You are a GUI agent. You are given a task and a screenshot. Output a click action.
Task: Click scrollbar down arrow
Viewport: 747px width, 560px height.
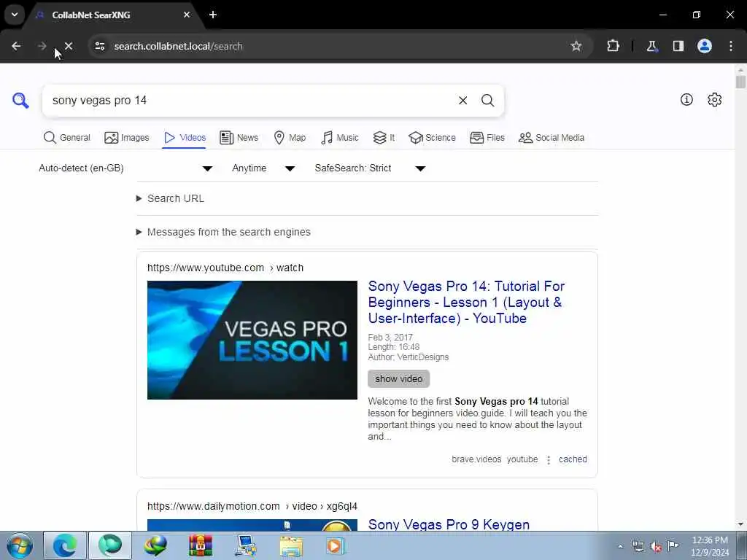pyautogui.click(x=740, y=524)
